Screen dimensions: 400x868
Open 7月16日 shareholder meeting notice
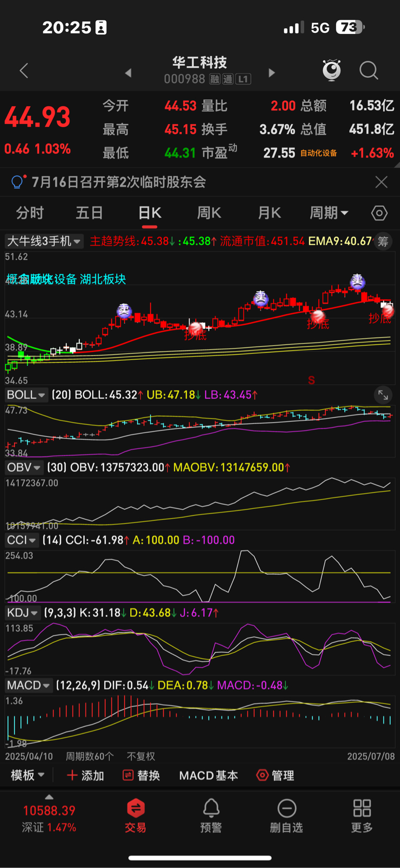pyautogui.click(x=119, y=182)
